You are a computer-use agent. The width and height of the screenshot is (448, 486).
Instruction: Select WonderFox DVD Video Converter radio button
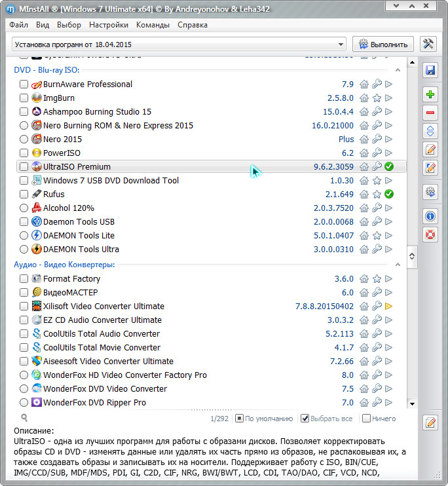pyautogui.click(x=24, y=388)
